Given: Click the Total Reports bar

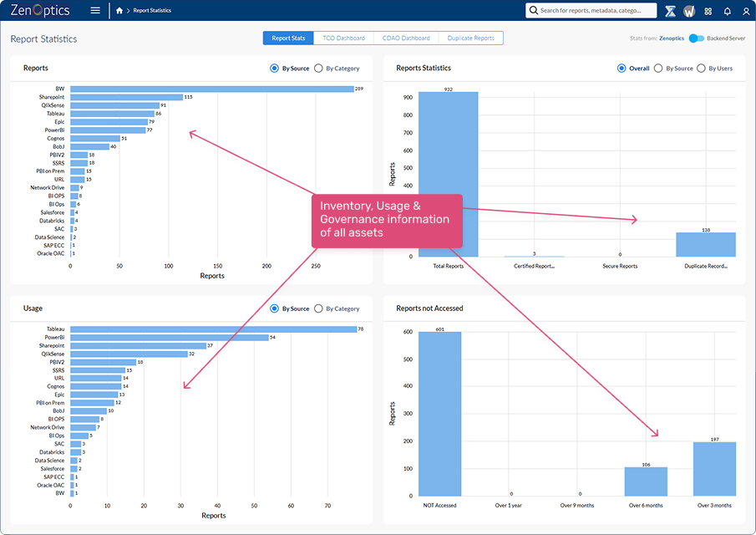Looking at the screenshot, I should [x=448, y=174].
